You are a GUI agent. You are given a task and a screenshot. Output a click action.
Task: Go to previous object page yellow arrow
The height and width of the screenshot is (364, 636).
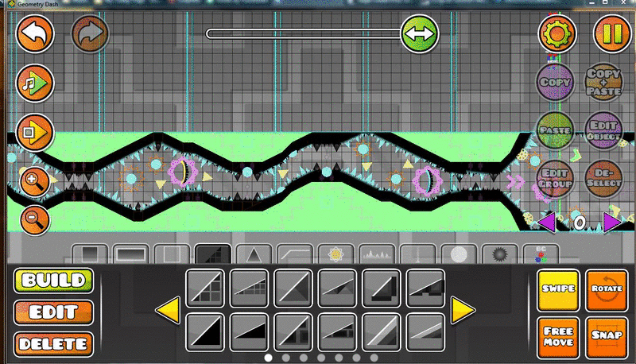pyautogui.click(x=168, y=310)
